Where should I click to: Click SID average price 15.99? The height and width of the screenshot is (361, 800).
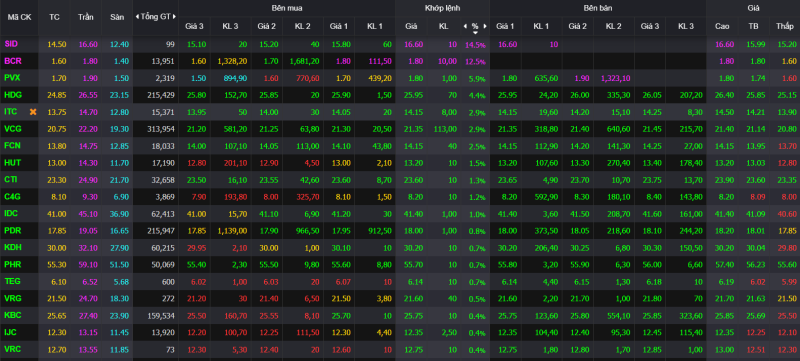755,44
